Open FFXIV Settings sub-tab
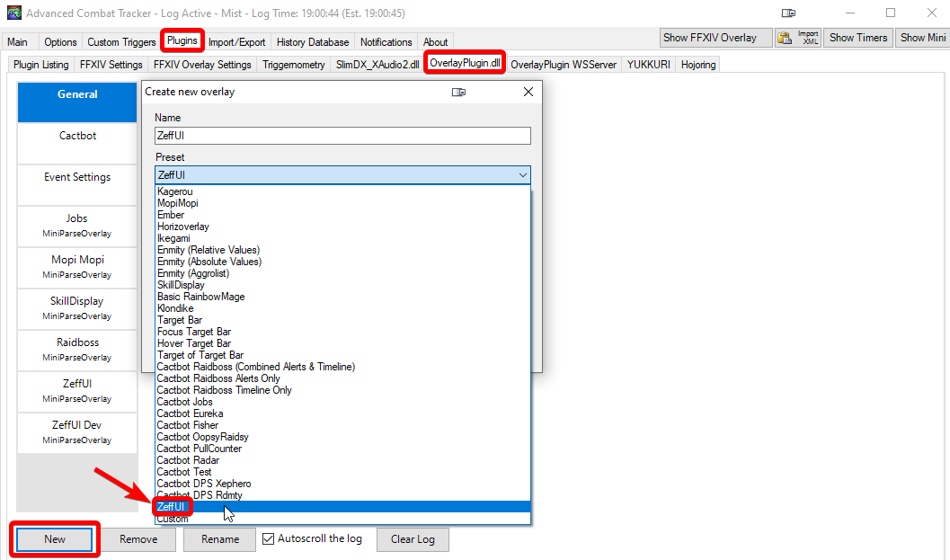950x560 pixels. click(111, 64)
